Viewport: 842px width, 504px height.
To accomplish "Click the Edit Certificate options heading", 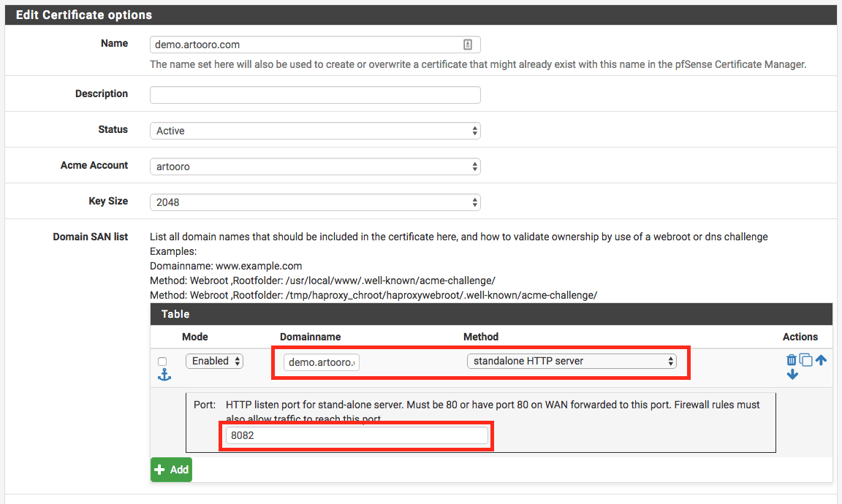I will (x=84, y=15).
